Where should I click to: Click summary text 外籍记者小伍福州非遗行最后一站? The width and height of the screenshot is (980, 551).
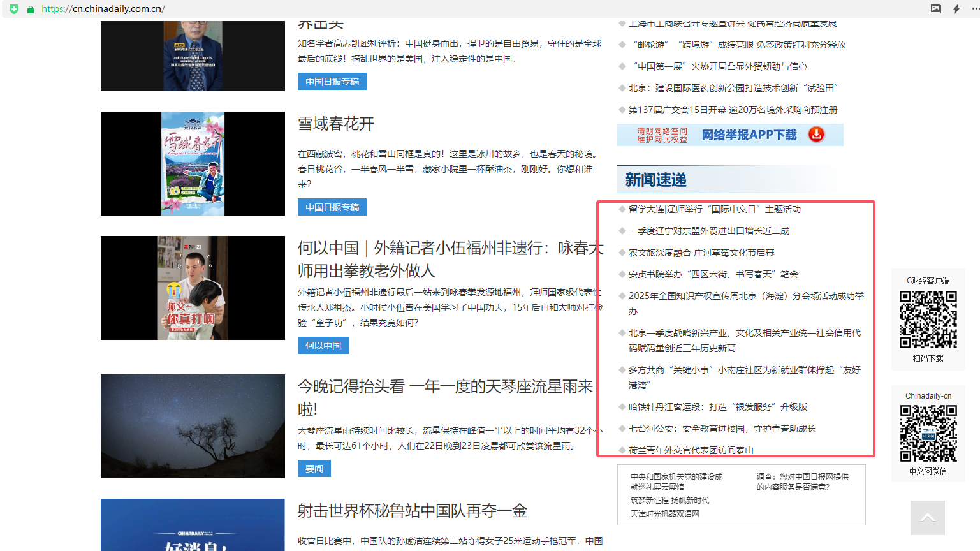click(x=450, y=307)
